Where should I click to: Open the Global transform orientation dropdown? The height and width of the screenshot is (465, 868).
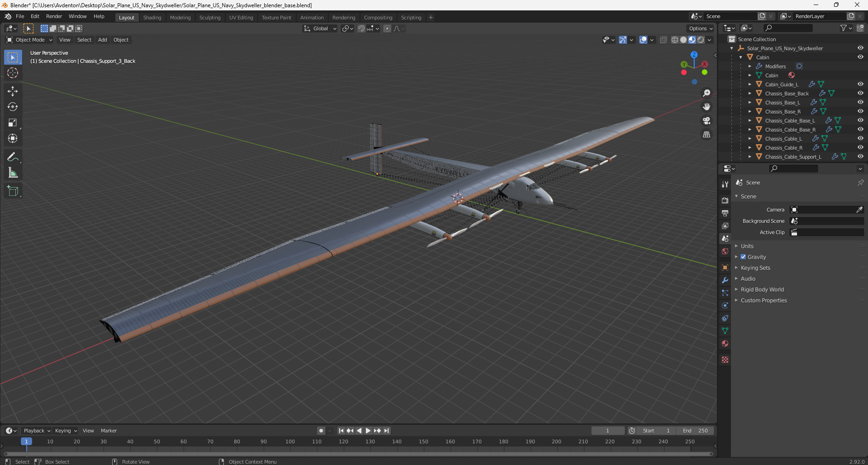coord(320,28)
